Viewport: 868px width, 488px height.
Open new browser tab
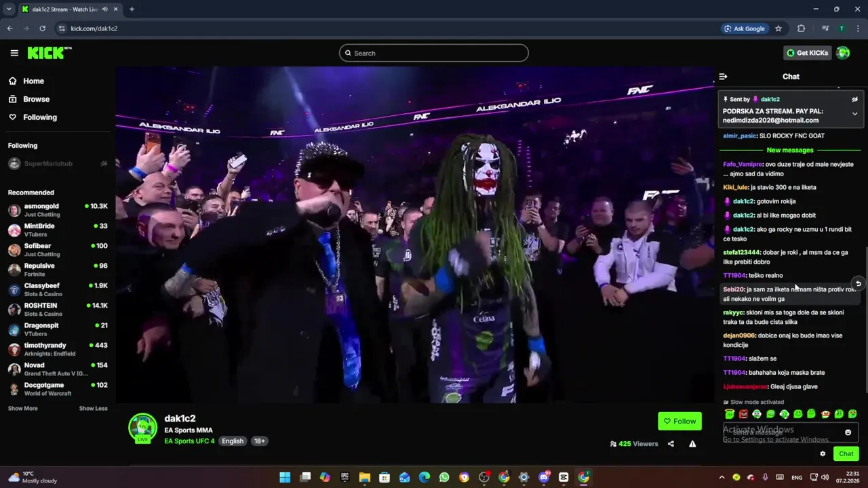point(132,9)
